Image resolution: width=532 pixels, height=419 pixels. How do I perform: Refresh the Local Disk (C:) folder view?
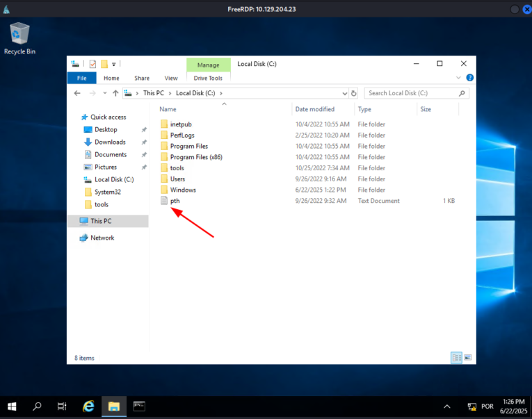point(354,93)
